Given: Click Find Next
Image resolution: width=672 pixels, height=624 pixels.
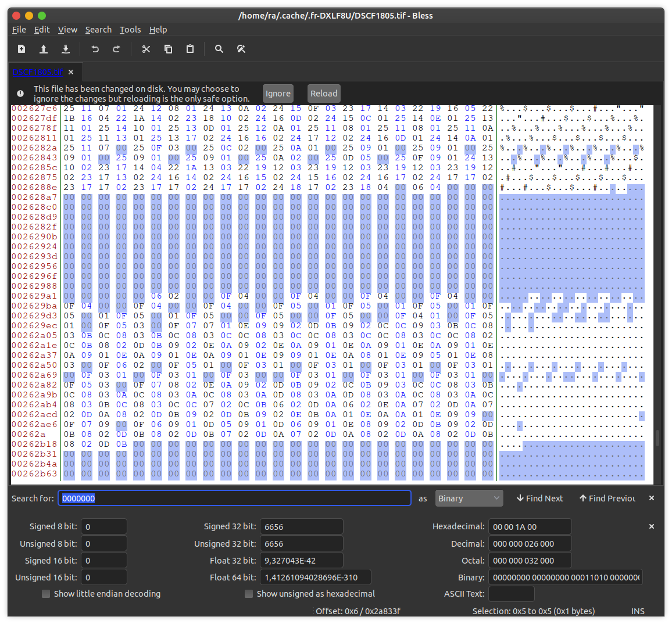Looking at the screenshot, I should 539,498.
